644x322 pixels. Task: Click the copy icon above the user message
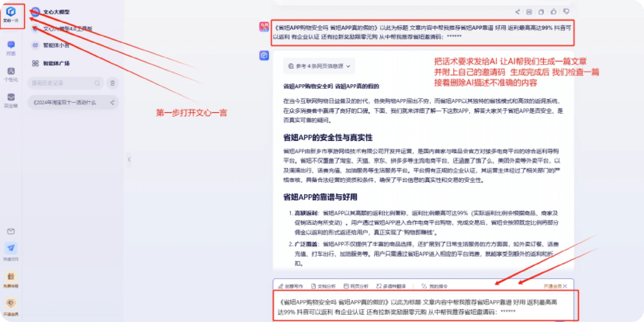coord(541,12)
